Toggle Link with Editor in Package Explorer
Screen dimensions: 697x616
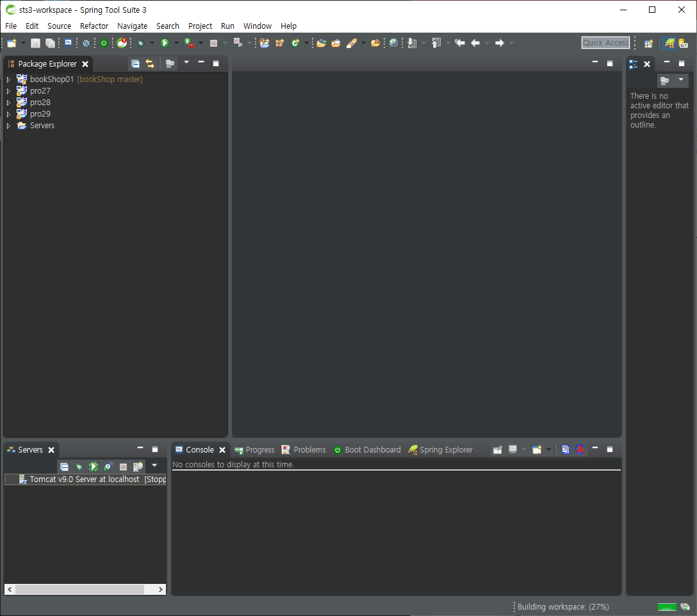[x=150, y=64]
